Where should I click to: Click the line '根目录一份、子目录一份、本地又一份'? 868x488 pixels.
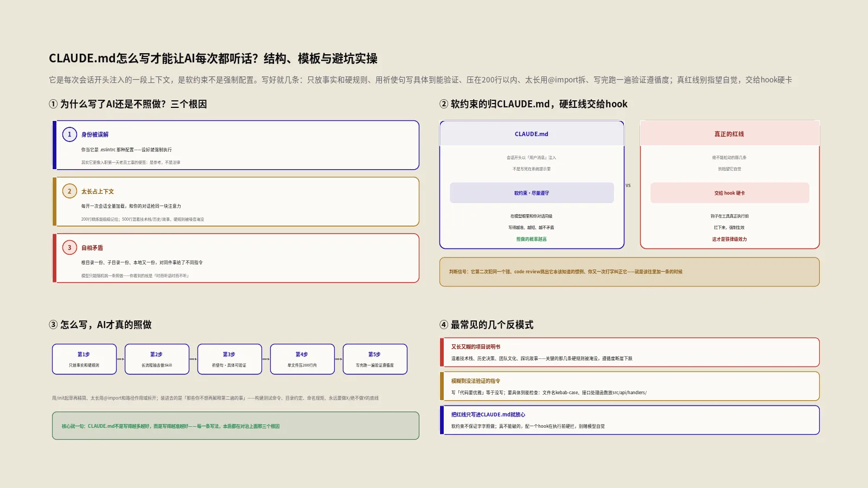point(142,262)
